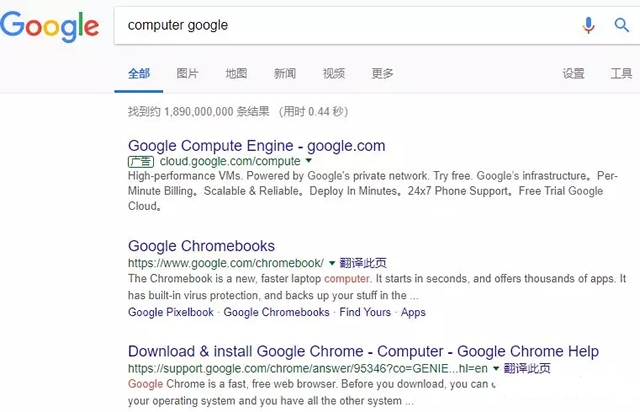Image resolution: width=640 pixels, height=412 pixels.
Task: Open the Google Compute Engine ad result
Action: pos(256,146)
